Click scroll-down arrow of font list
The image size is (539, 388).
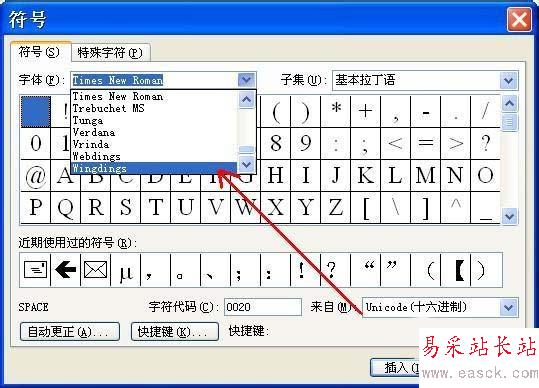tap(246, 164)
